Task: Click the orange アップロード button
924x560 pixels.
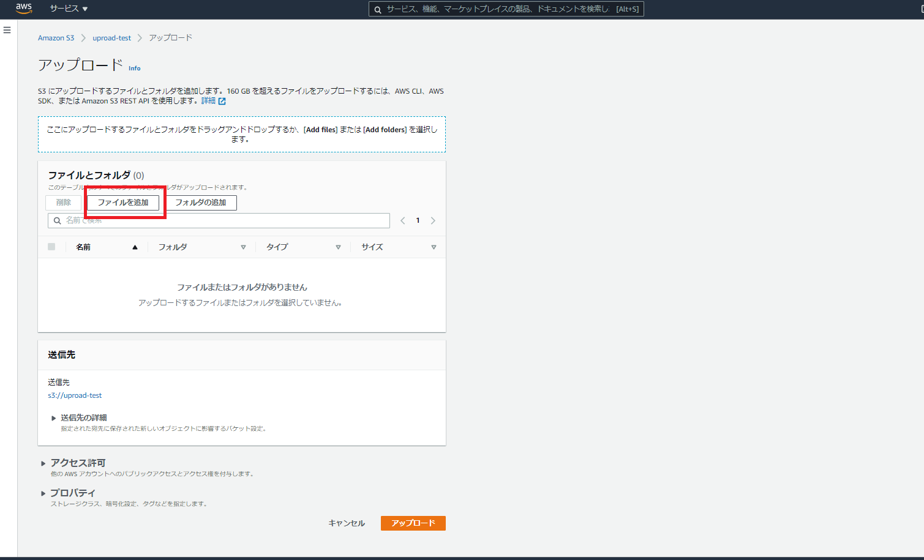Action: pos(413,523)
